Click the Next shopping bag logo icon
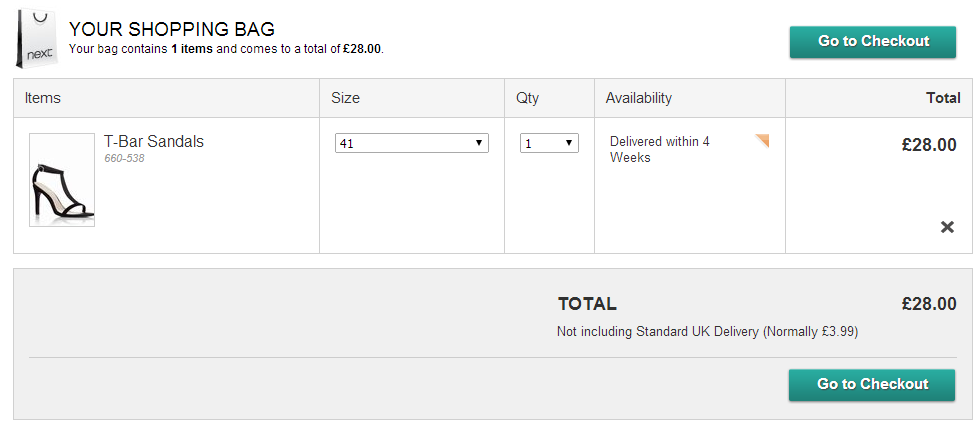Viewport: 977px width, 430px height. point(37,39)
